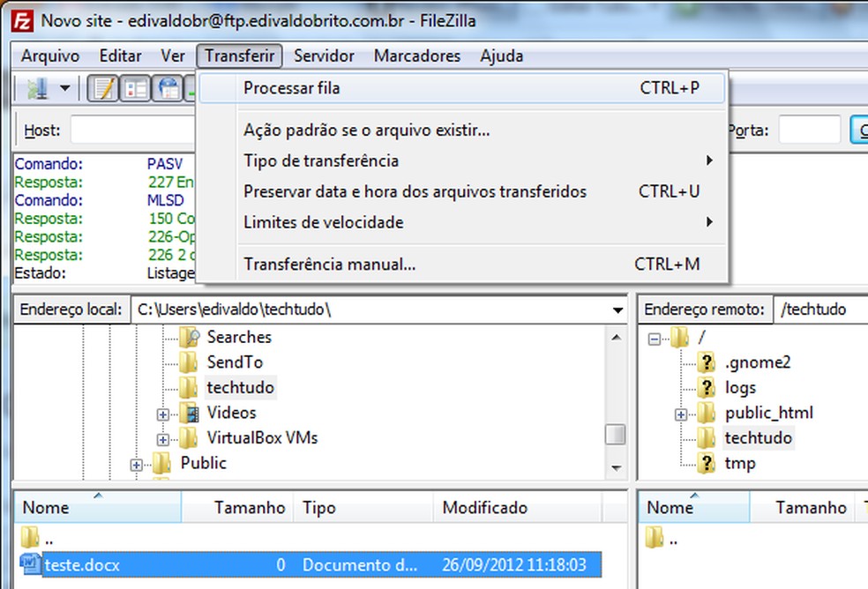Open the Ver menu
The height and width of the screenshot is (589, 868).
pyautogui.click(x=173, y=56)
